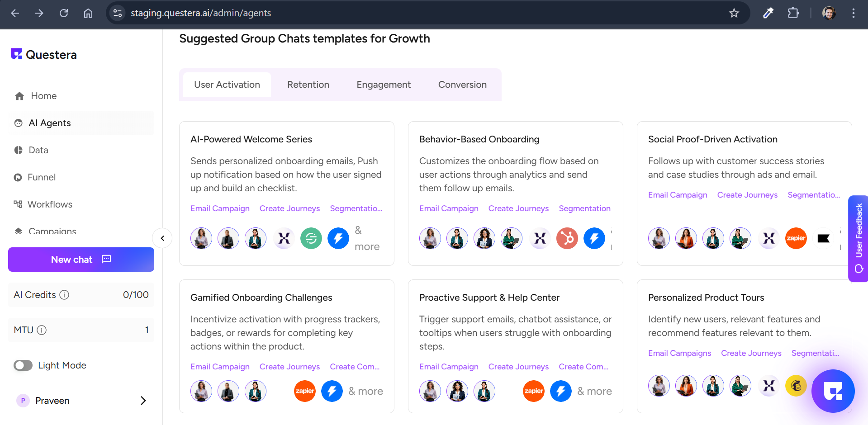Open the User Feedback side panel
The height and width of the screenshot is (425, 868).
click(x=858, y=238)
